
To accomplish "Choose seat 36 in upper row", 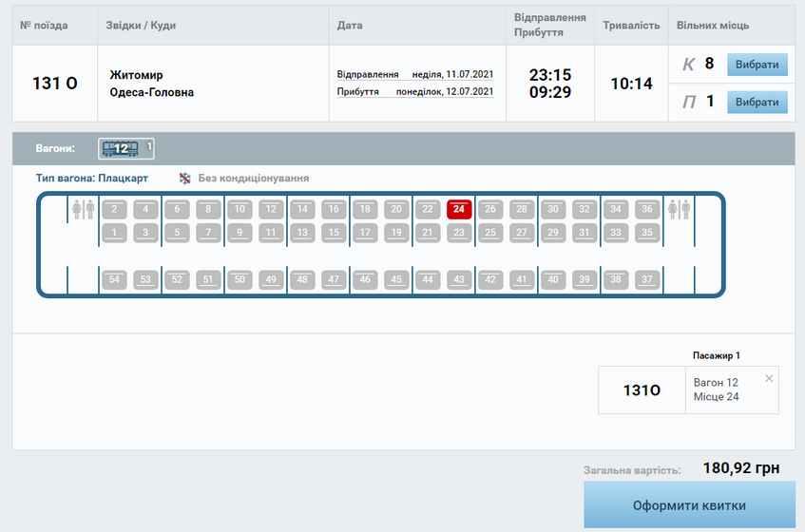I will (647, 209).
